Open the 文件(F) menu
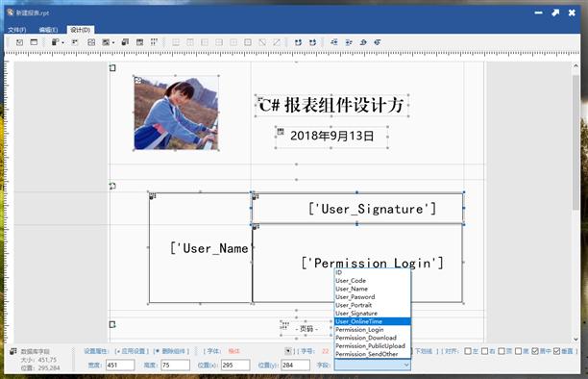Viewport: 588px width, 379px height. (17, 30)
